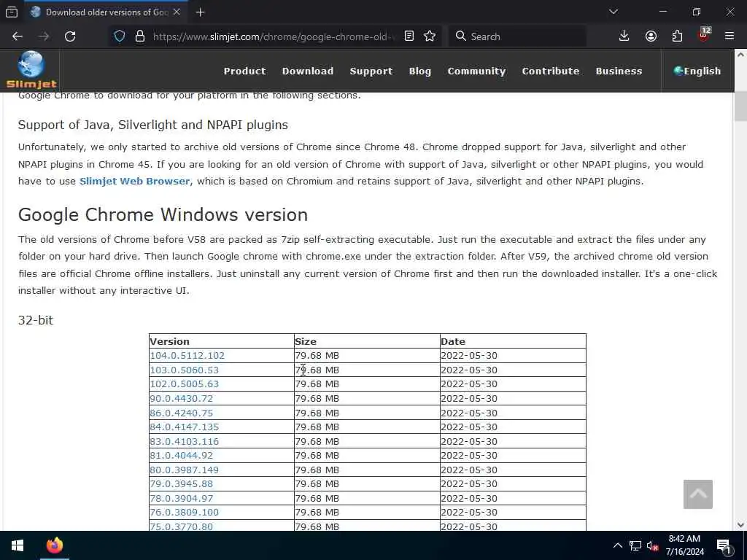Screen dimensions: 747x560
Task: Click the back-to-top arrow button
Action: pyautogui.click(x=698, y=494)
